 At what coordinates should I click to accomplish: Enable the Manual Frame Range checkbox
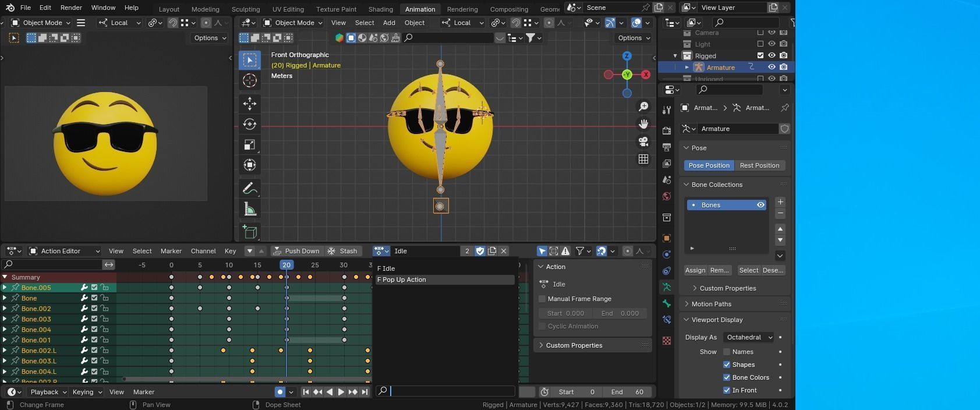click(x=543, y=299)
